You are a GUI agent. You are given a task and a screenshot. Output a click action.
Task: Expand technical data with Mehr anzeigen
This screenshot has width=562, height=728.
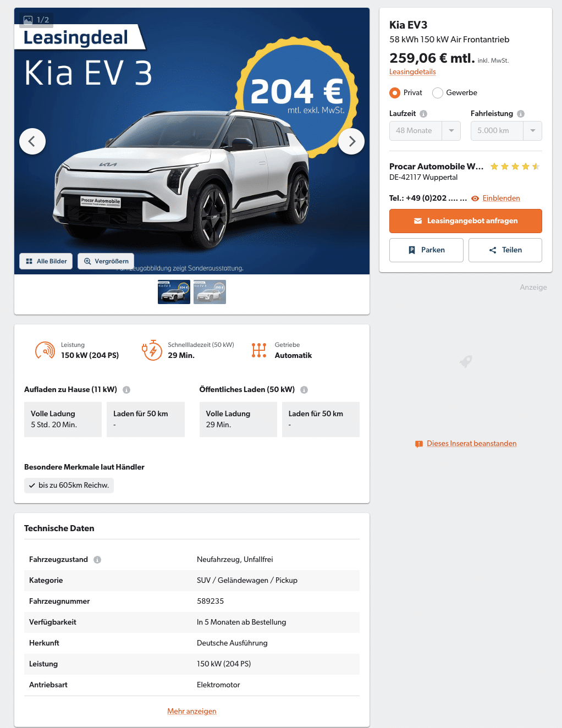coord(192,711)
